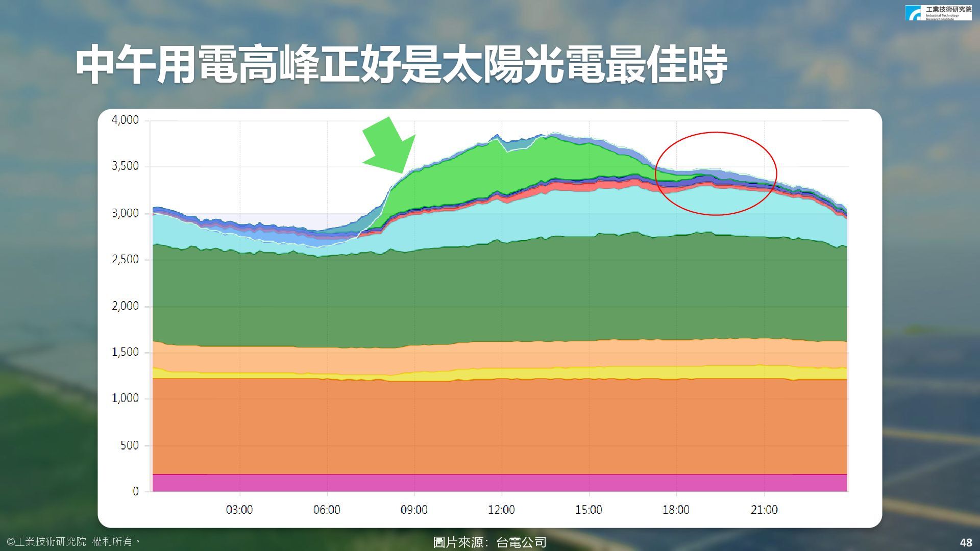Click the 12:00 time axis label

(x=501, y=510)
